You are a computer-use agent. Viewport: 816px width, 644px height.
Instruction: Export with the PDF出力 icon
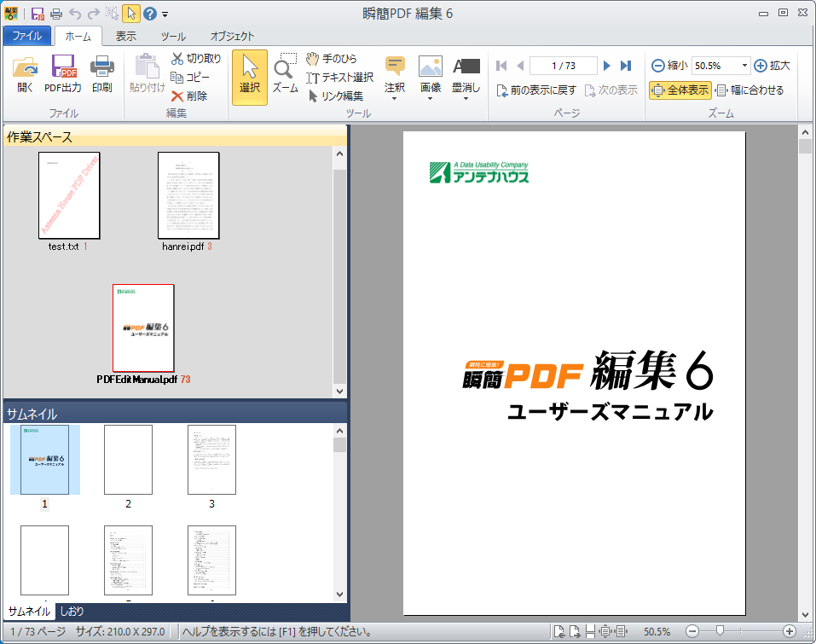63,73
